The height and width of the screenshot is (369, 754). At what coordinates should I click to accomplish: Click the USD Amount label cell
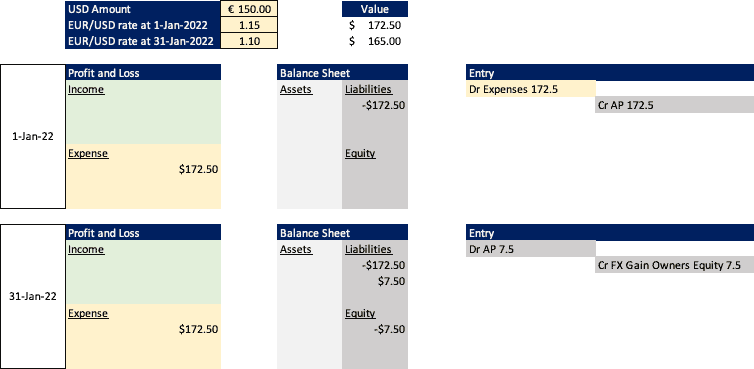(x=143, y=9)
